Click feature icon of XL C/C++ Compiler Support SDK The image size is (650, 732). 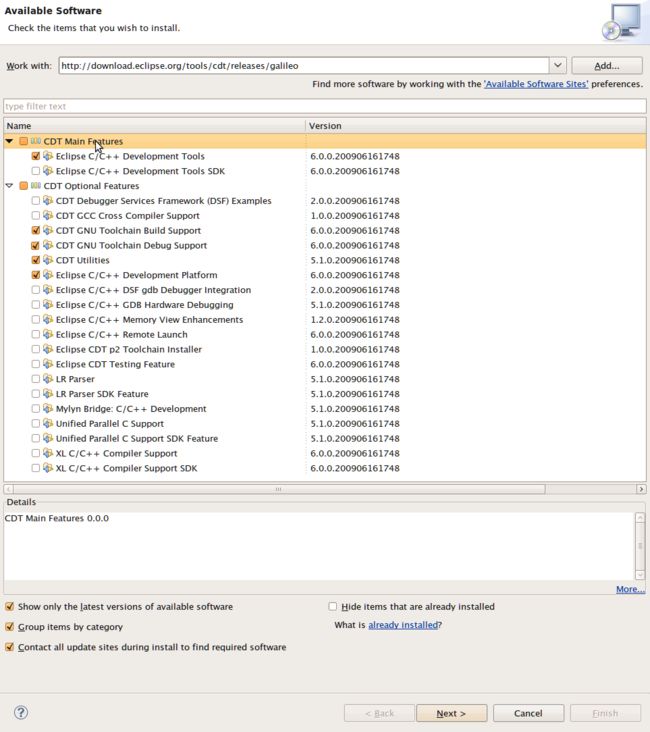click(48, 468)
